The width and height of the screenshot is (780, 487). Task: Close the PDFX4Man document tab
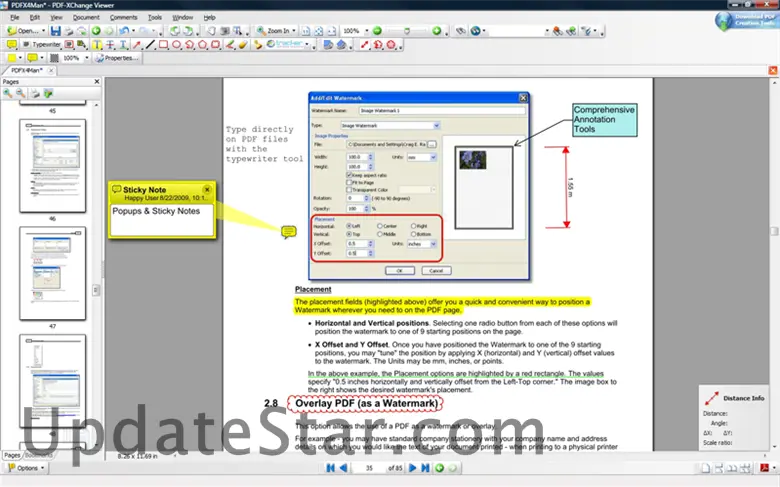pos(51,71)
